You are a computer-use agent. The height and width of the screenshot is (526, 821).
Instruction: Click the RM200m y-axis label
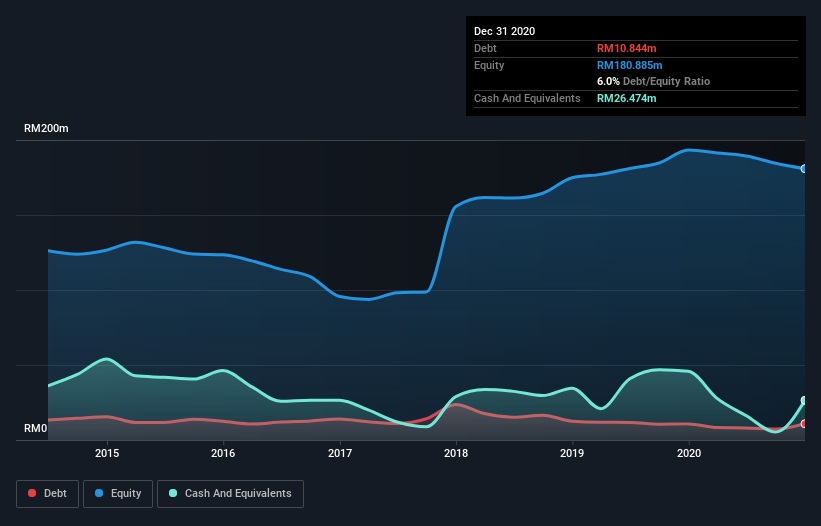(x=46, y=128)
